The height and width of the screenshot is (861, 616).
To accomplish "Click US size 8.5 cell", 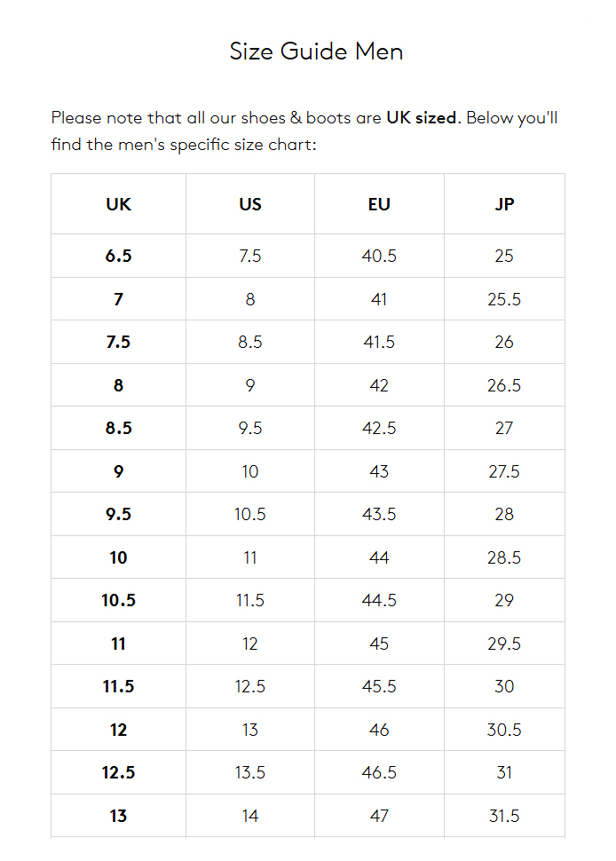I will tap(250, 342).
